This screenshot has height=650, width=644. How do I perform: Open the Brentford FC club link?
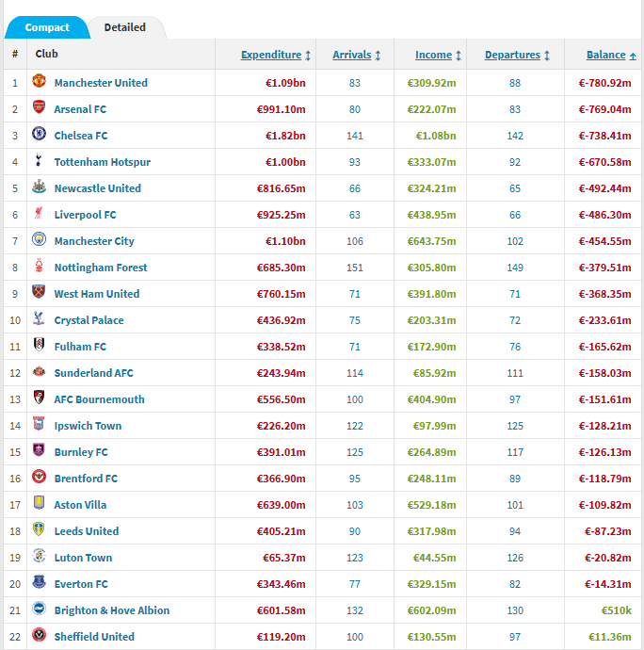87,479
